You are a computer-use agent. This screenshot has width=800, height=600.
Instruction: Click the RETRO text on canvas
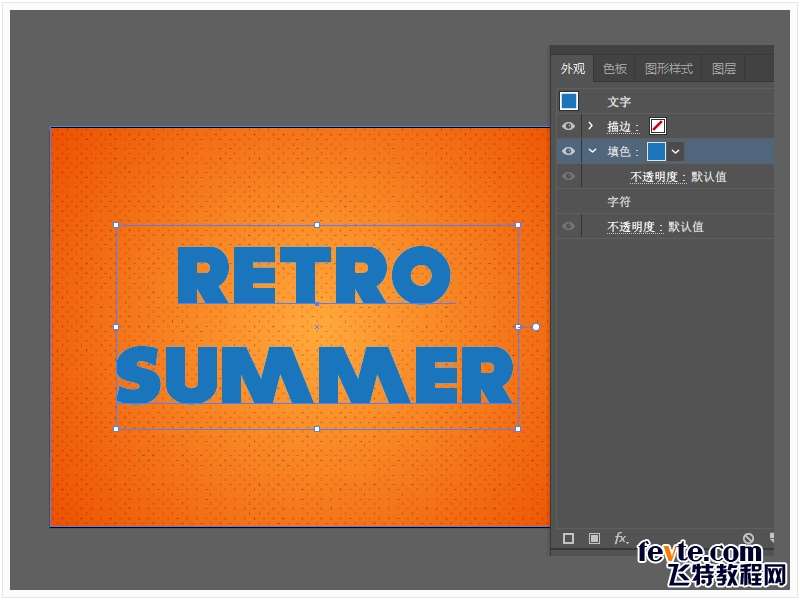tap(313, 275)
